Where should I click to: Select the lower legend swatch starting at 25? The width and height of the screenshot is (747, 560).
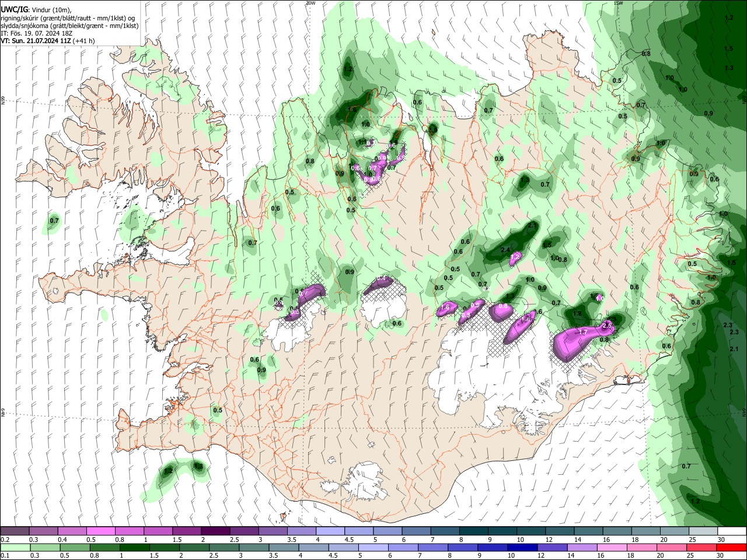coord(701,547)
